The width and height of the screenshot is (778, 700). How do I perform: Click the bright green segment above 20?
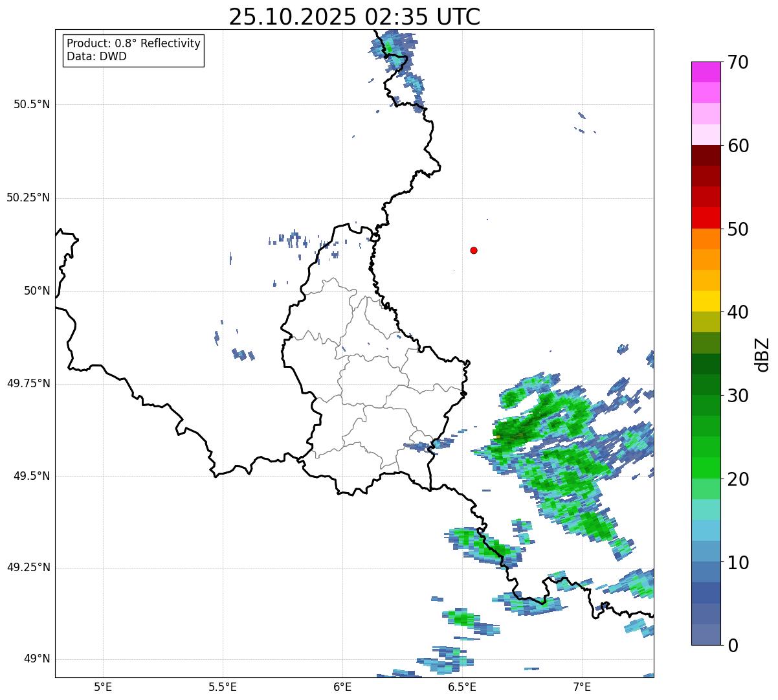click(x=706, y=468)
